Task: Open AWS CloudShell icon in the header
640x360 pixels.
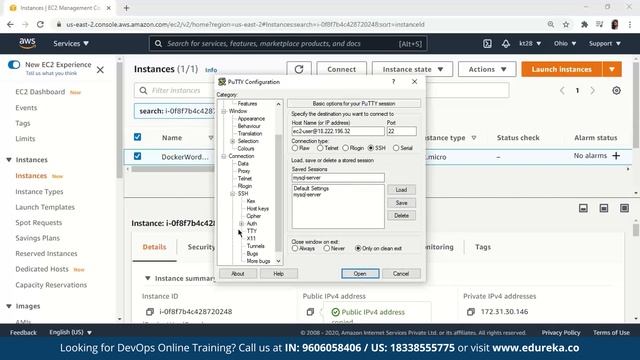Action: pyautogui.click(x=487, y=43)
